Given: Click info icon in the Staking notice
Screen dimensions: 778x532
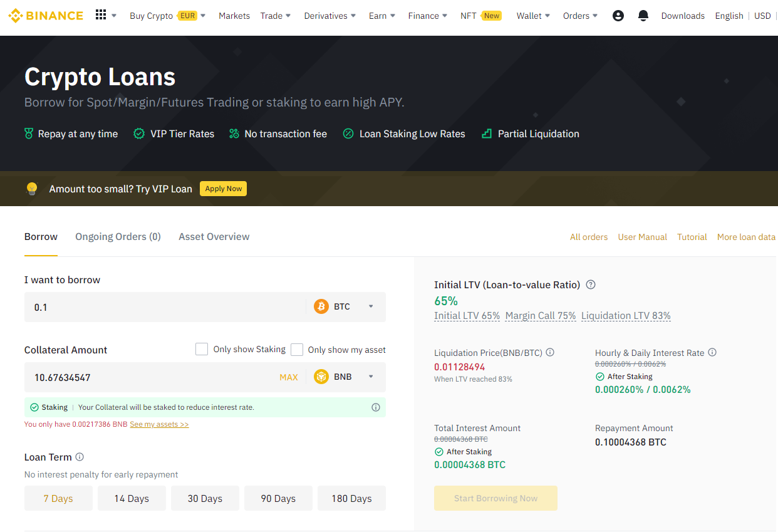Looking at the screenshot, I should pyautogui.click(x=376, y=407).
